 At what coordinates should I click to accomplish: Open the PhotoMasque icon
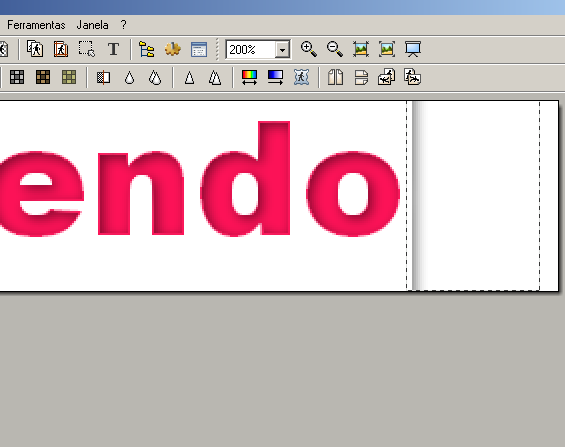pos(301,77)
